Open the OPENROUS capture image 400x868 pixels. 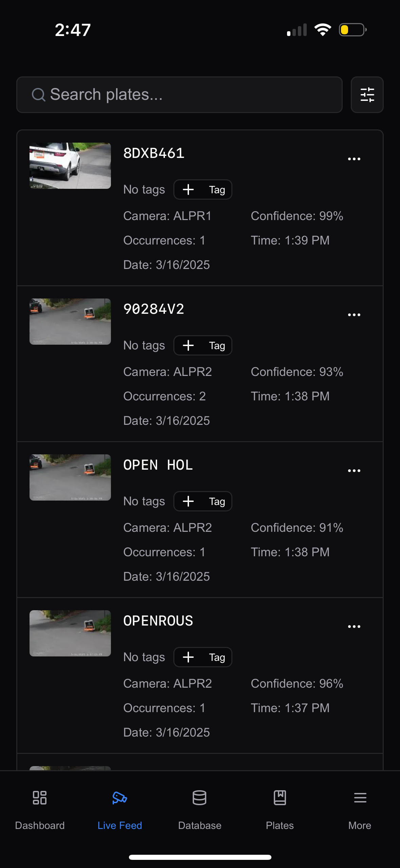[x=70, y=633]
